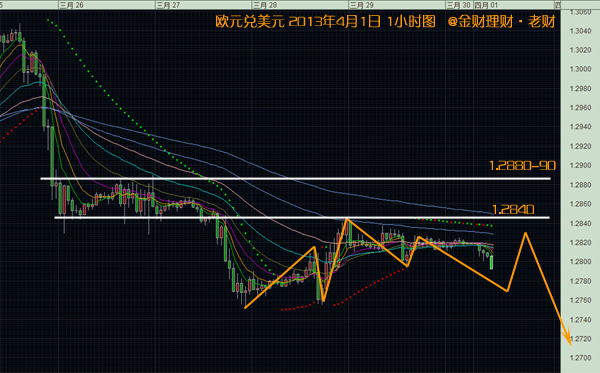600x373 pixels.
Task: Select the upper white horizontal resistance line
Action: click(295, 179)
